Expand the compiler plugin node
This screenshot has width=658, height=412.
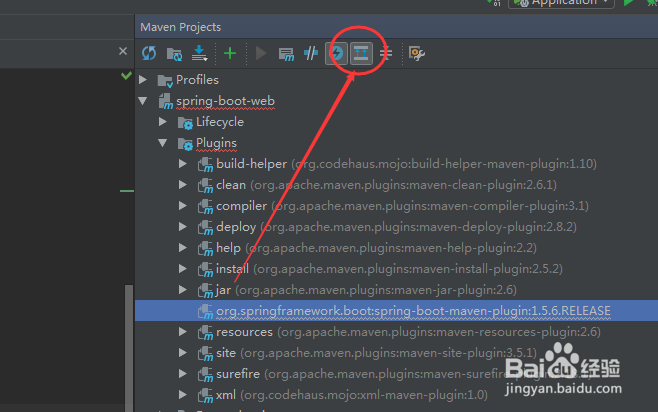(183, 206)
